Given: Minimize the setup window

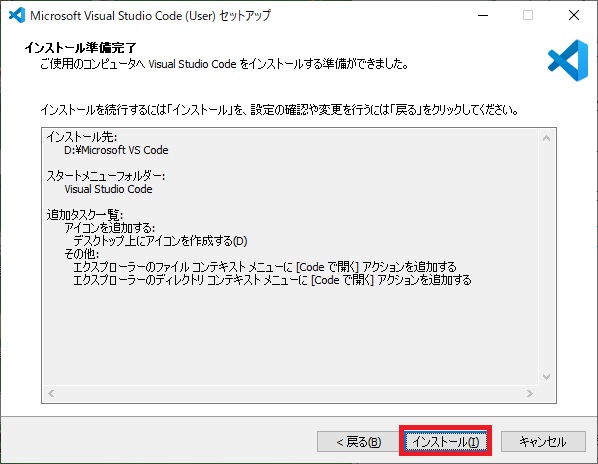Looking at the screenshot, I should pos(483,15).
